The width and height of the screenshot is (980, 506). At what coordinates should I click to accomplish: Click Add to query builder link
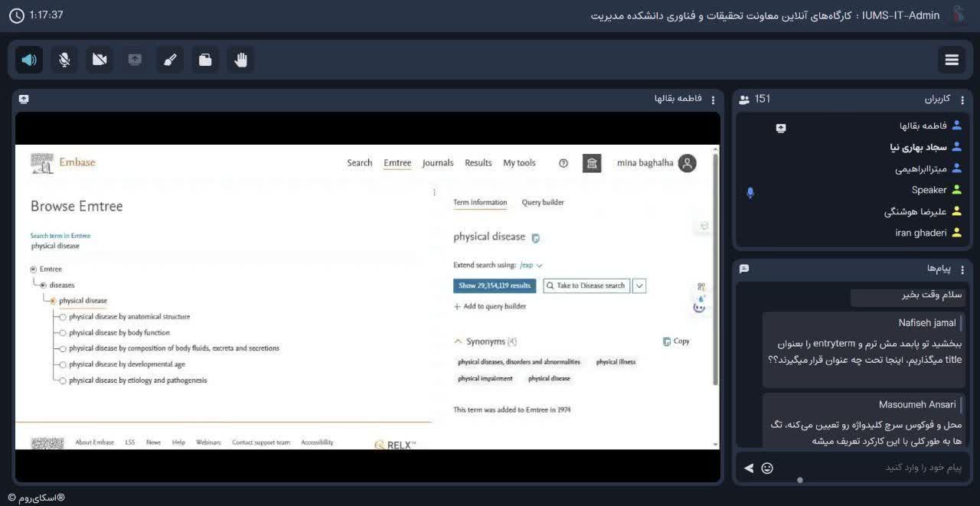coord(490,306)
